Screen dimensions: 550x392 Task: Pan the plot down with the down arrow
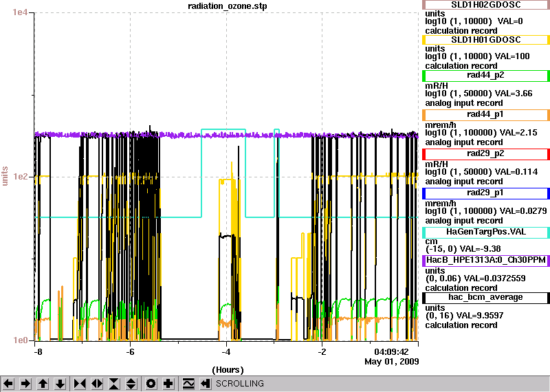pos(60,384)
